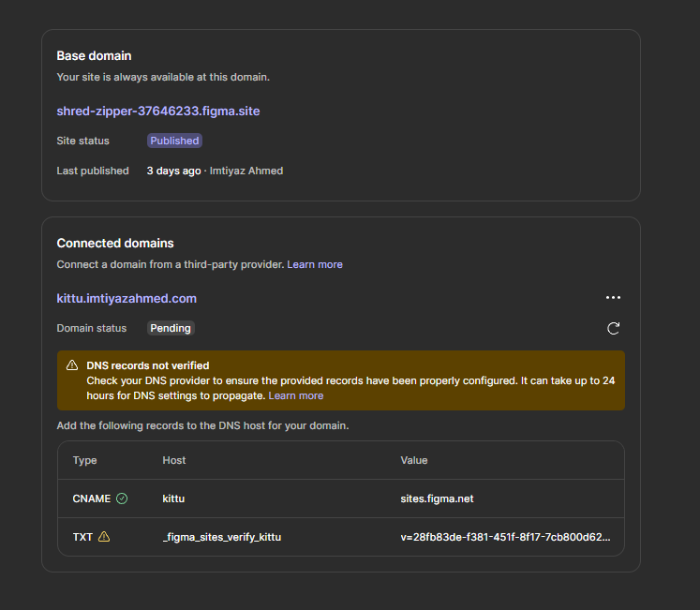Select the sites.figma.net CNAME value
Viewport: 700px width, 610px height.
click(x=437, y=498)
